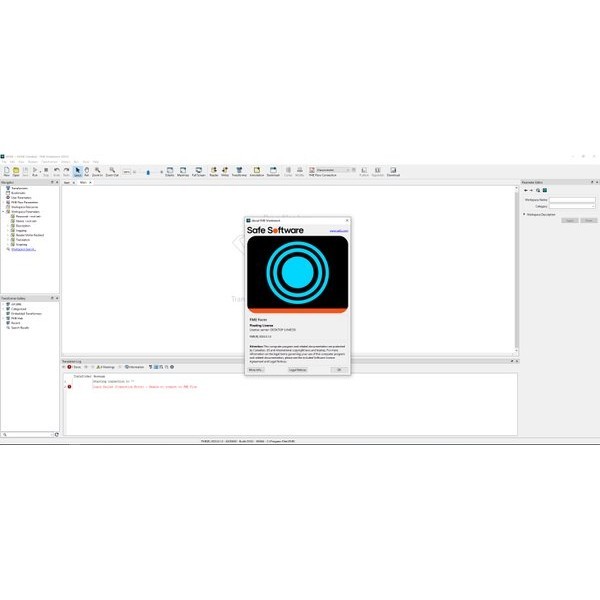Screen dimensions: 600x600
Task: Click the canvas vertical scrollbar
Action: coord(516,270)
